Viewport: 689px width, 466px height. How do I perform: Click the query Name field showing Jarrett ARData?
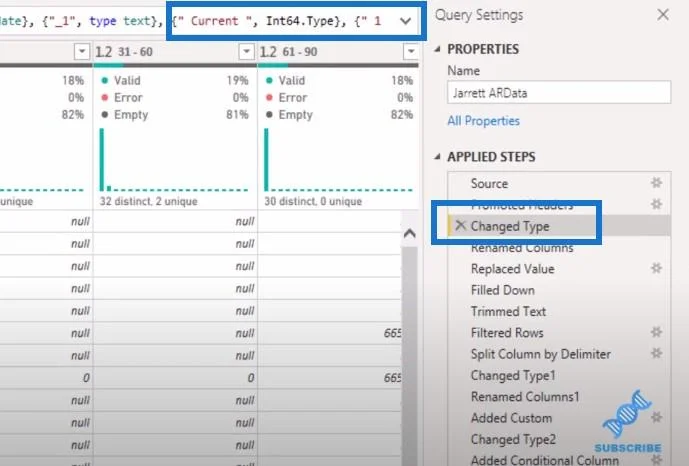[559, 93]
